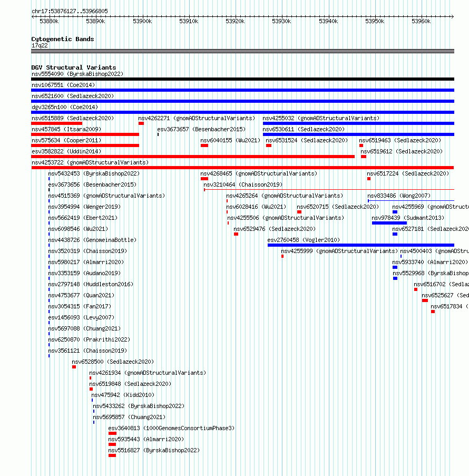Click nsv4438726 (GenomeinaBottle) label

click(92, 240)
